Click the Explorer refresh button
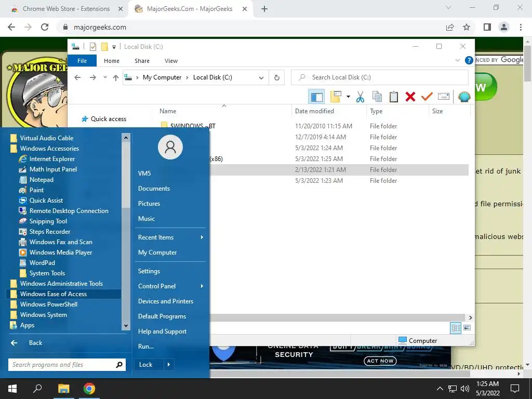Viewport: 532px width, 399px height. [277, 77]
